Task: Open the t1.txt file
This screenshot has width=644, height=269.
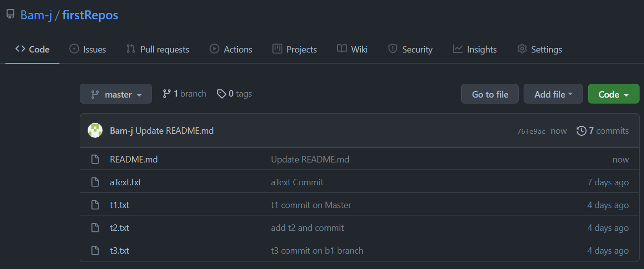Action: pos(119,205)
